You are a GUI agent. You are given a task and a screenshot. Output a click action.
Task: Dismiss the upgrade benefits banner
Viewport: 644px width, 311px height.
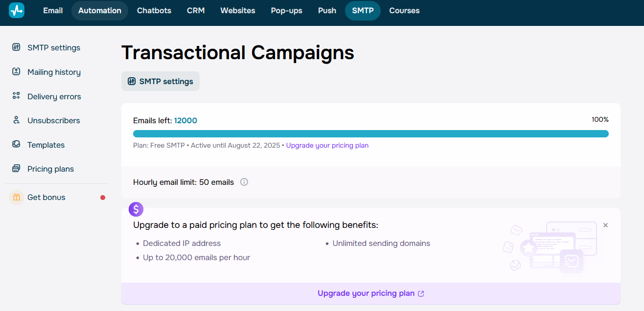pos(605,225)
